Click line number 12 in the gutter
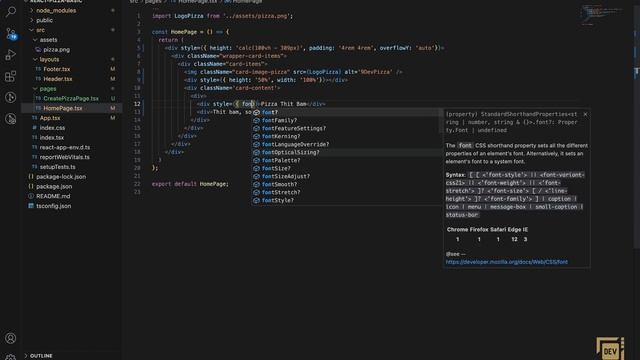640x360 pixels. coord(137,104)
